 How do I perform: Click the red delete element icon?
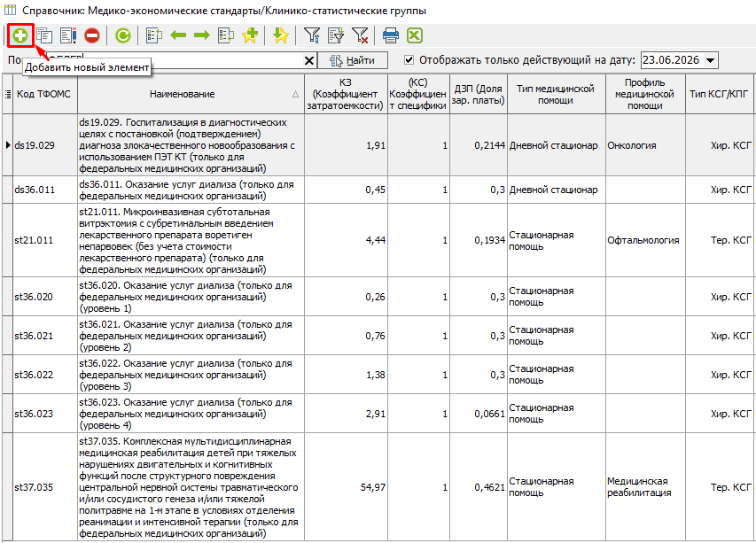(x=92, y=35)
